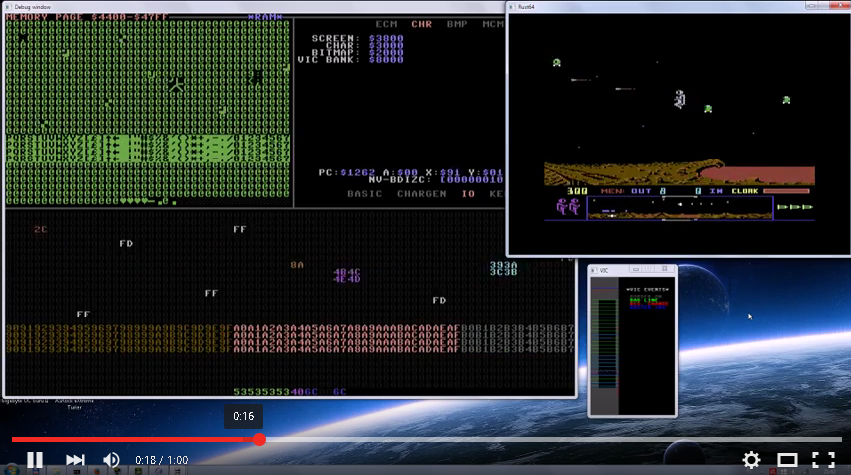Click the red cloak energy bar
This screenshot has height=475, width=851.
point(786,191)
